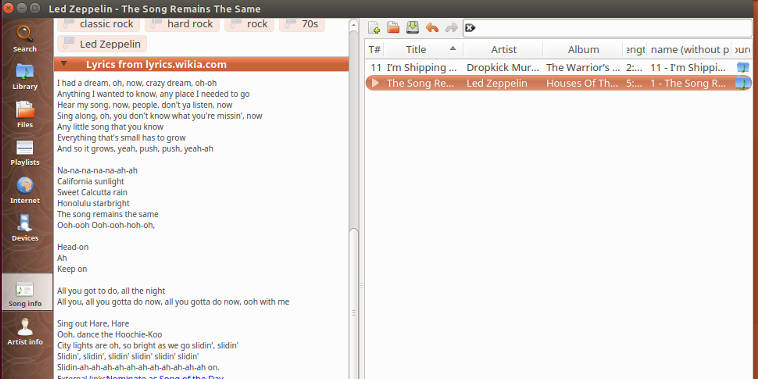
Task: Click track number 11 cell
Action: 376,68
